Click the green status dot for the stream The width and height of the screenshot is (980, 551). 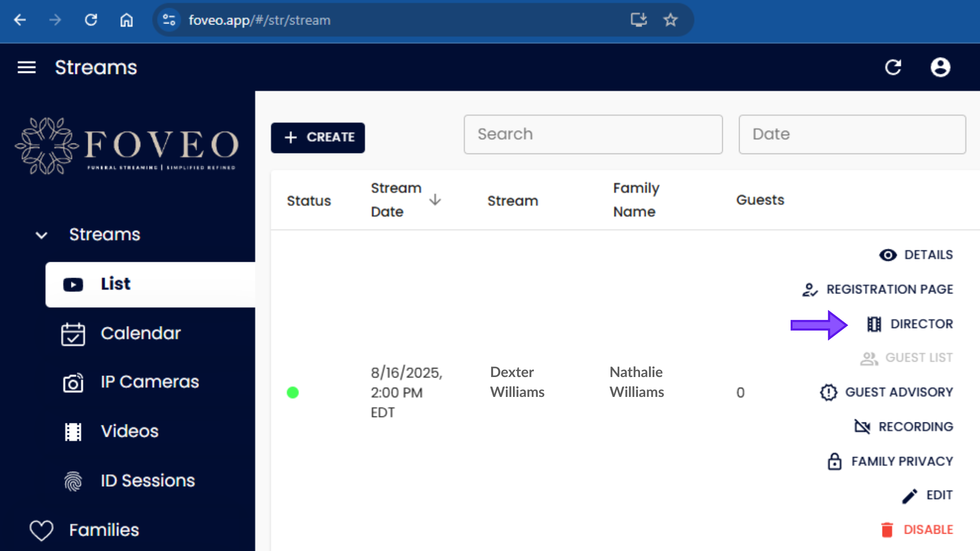point(292,392)
